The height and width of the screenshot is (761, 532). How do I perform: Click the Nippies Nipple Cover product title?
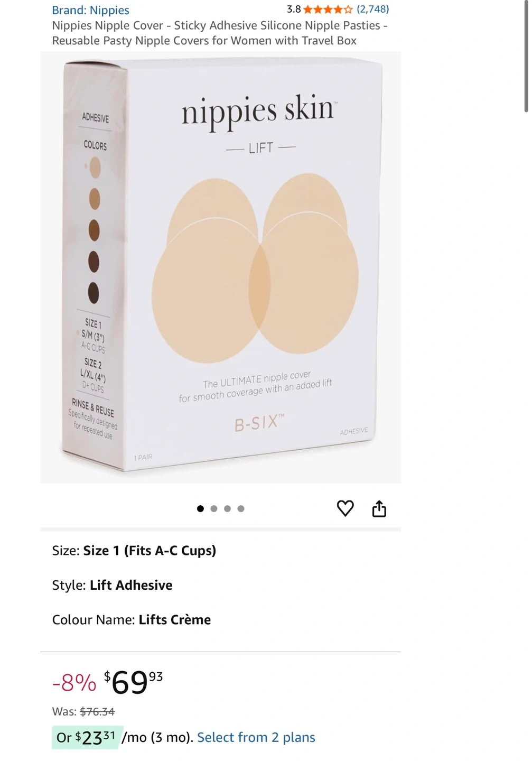(x=220, y=33)
